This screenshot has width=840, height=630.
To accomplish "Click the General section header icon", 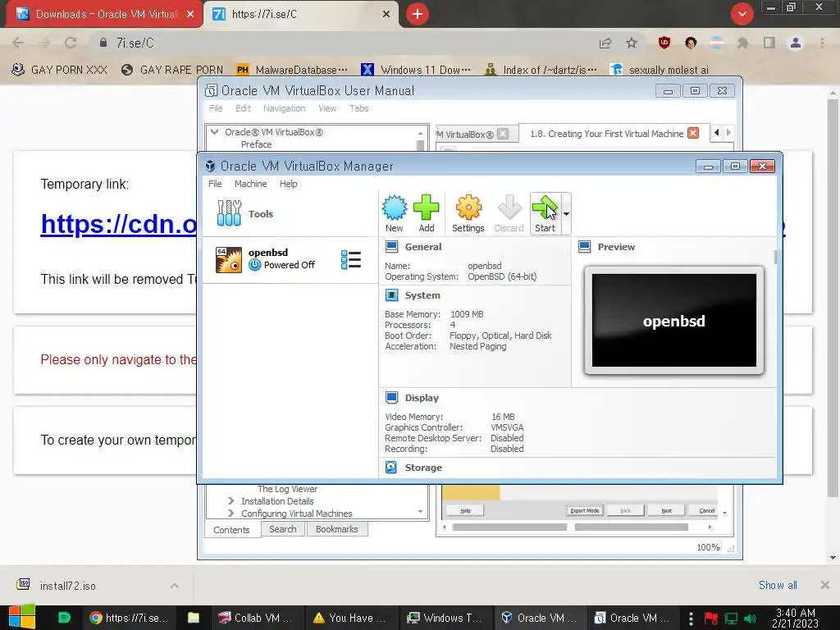I will (391, 247).
